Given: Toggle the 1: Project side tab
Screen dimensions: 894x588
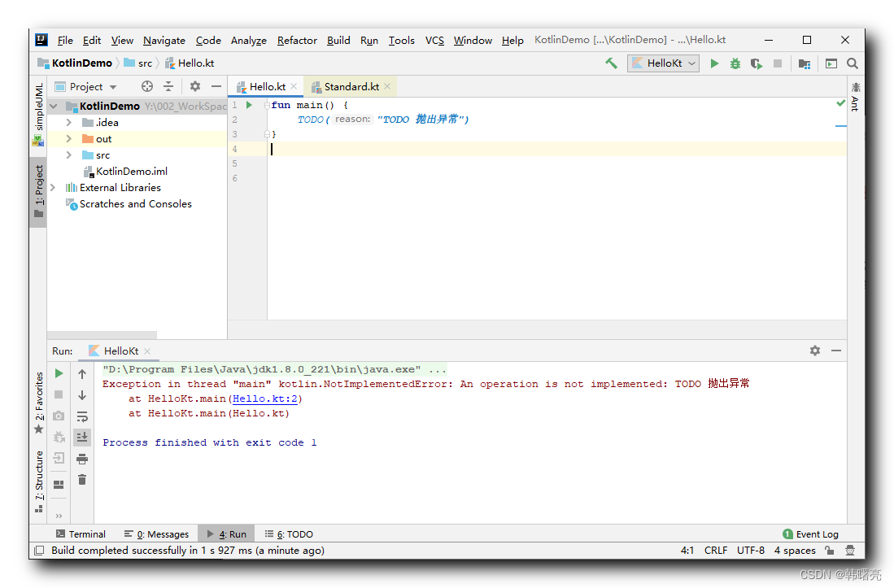Looking at the screenshot, I should click(x=38, y=191).
